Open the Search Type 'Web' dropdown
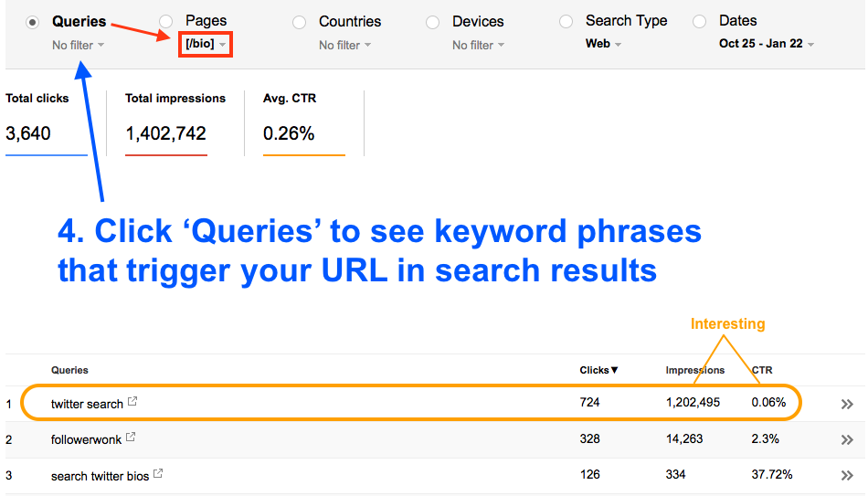This screenshot has height=496, width=868. coord(603,44)
